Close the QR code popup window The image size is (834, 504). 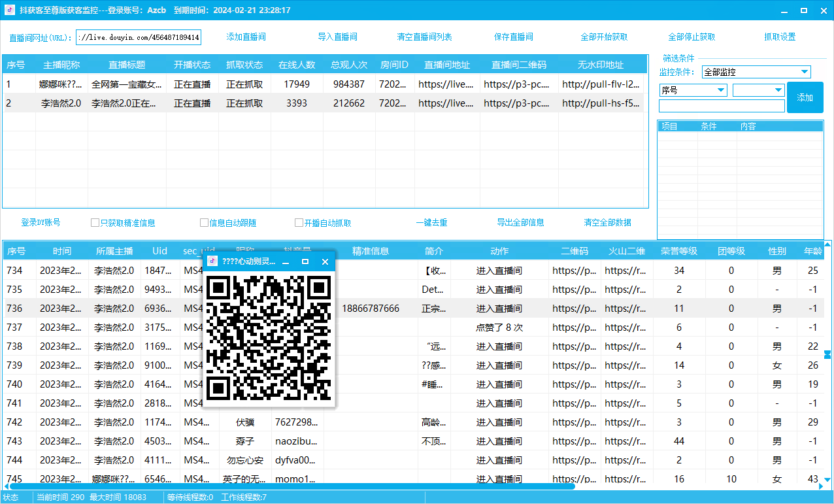(325, 261)
